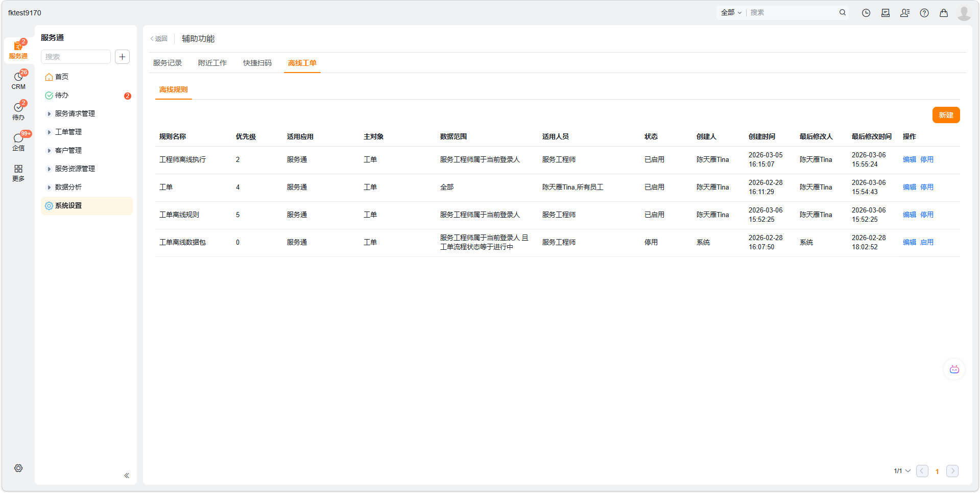This screenshot has height=493, width=980.
Task: Switch to the 快捷扫码 tab
Action: [257, 63]
